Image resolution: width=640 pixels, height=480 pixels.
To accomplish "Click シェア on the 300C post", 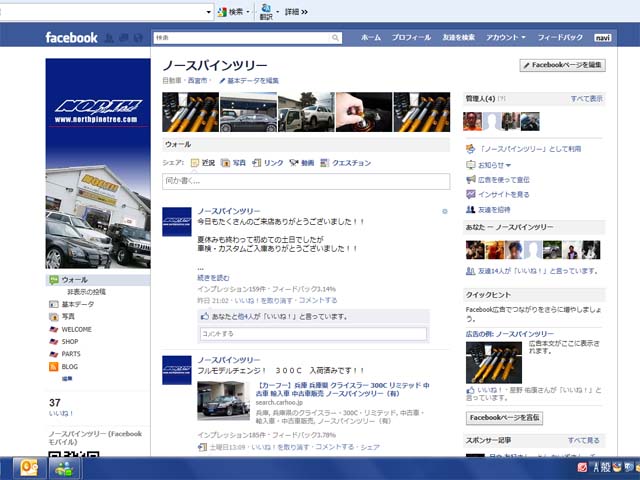I will [370, 447].
